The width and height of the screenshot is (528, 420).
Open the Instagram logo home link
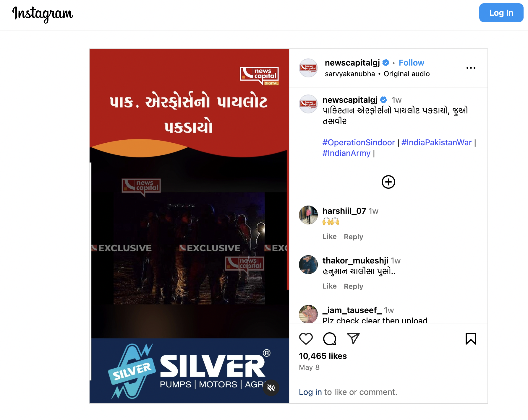43,14
